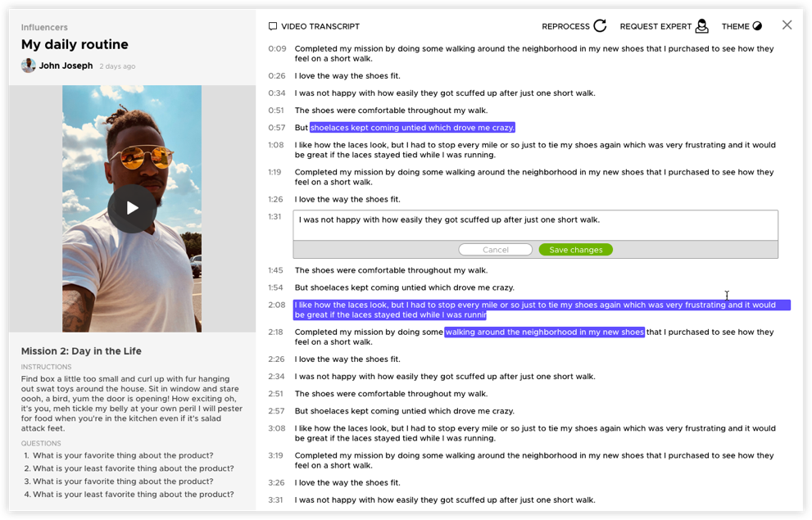Click John Joseph's avatar picture
812x520 pixels.
(x=28, y=66)
